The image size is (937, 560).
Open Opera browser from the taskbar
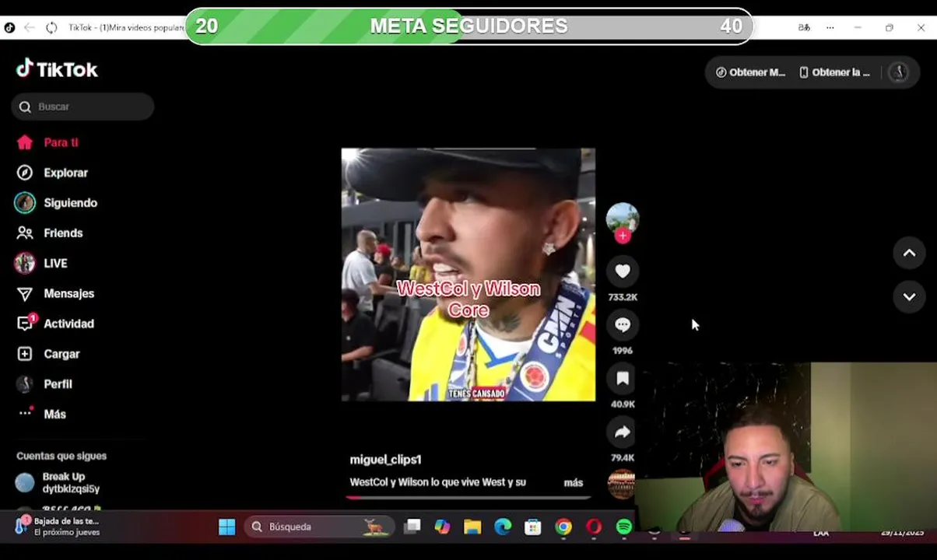[594, 527]
